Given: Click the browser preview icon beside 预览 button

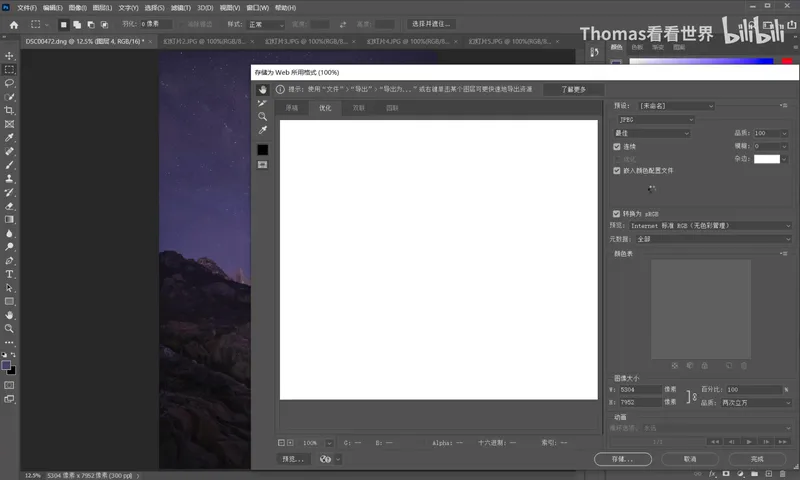Looking at the screenshot, I should tap(326, 459).
